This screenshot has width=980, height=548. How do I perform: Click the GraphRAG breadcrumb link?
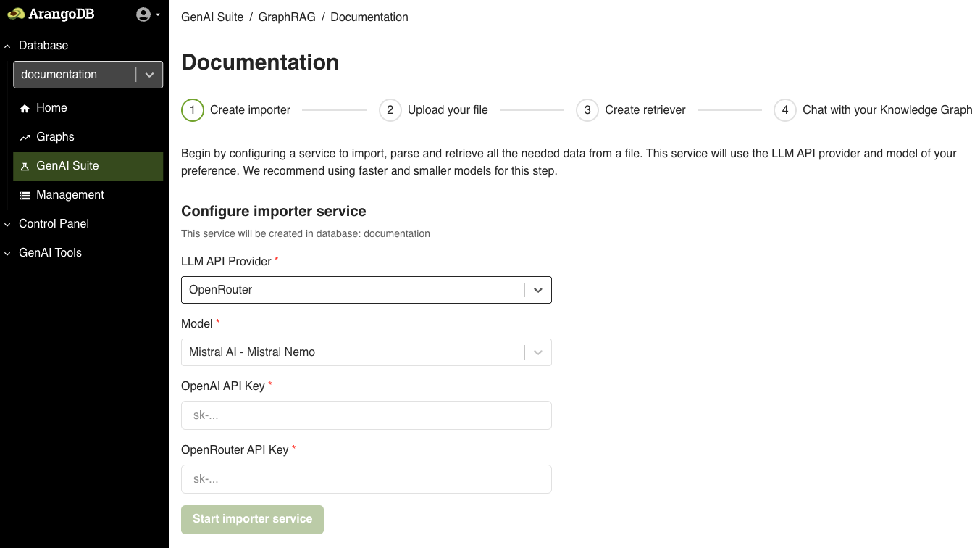pyautogui.click(x=287, y=17)
